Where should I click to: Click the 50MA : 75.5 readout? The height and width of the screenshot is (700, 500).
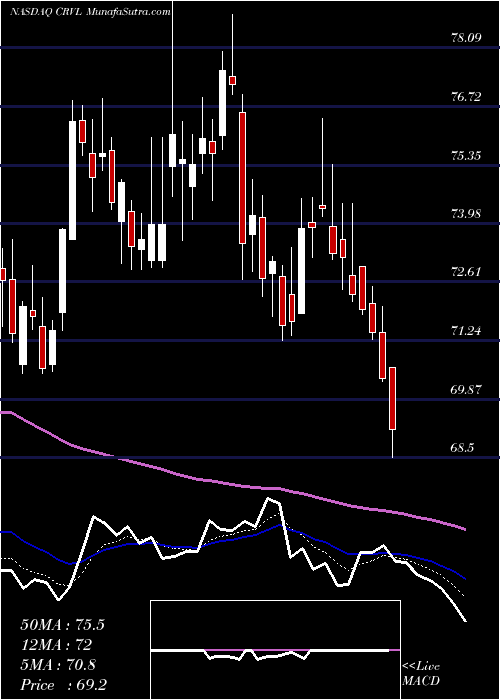point(62,625)
